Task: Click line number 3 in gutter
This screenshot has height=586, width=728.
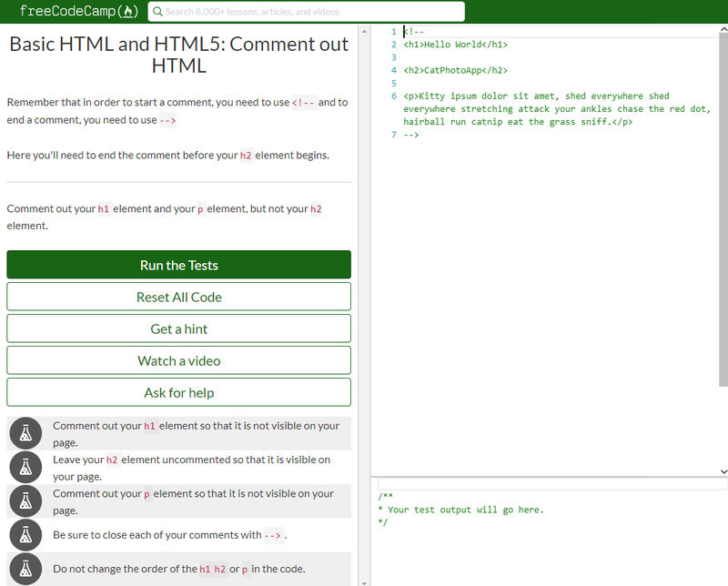Action: [394, 57]
